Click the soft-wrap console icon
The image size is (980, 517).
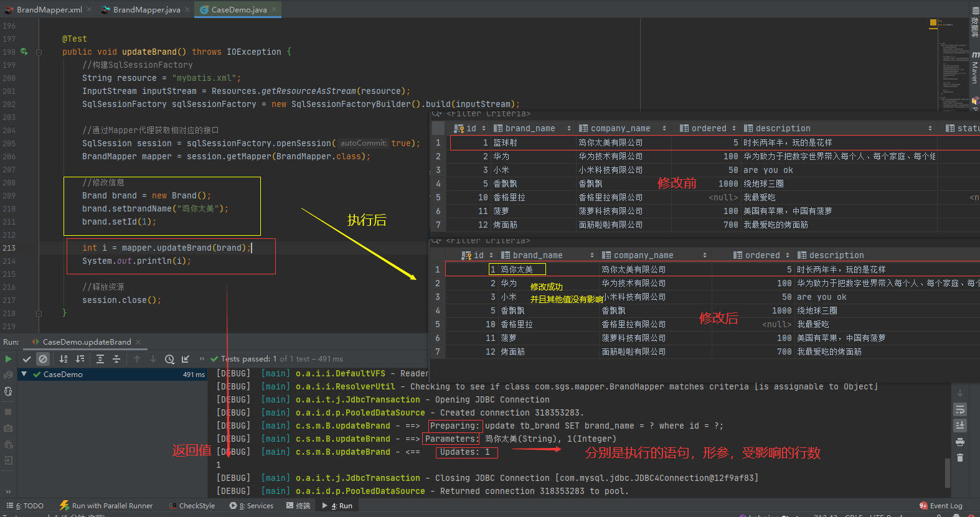tap(960, 410)
